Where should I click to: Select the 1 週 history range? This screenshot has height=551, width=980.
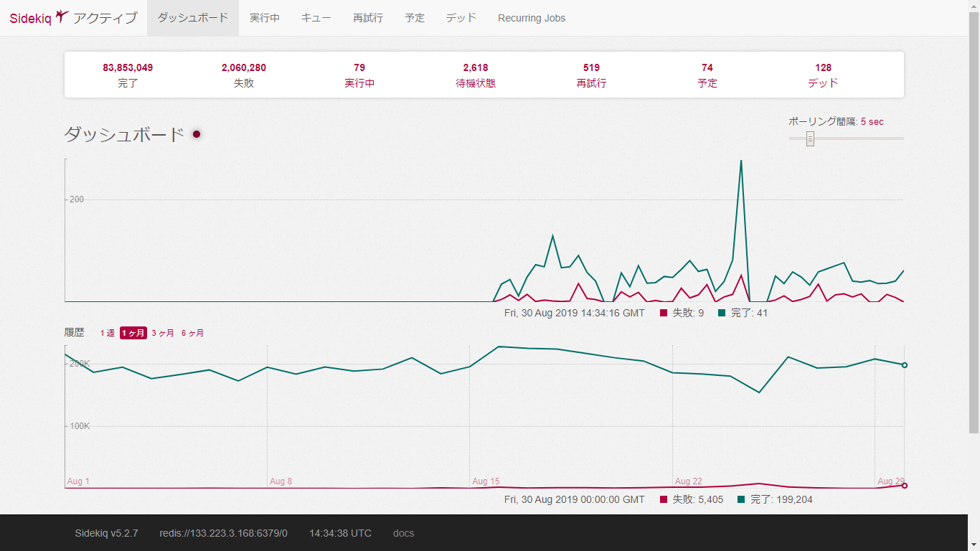click(x=107, y=333)
